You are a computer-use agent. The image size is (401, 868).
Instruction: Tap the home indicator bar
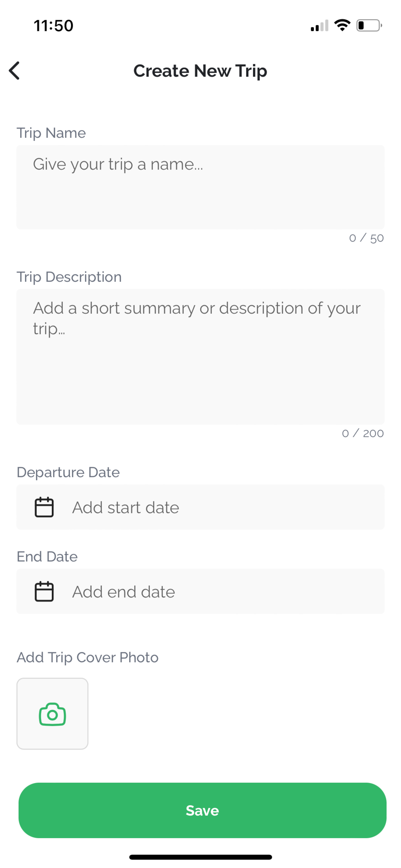click(200, 857)
